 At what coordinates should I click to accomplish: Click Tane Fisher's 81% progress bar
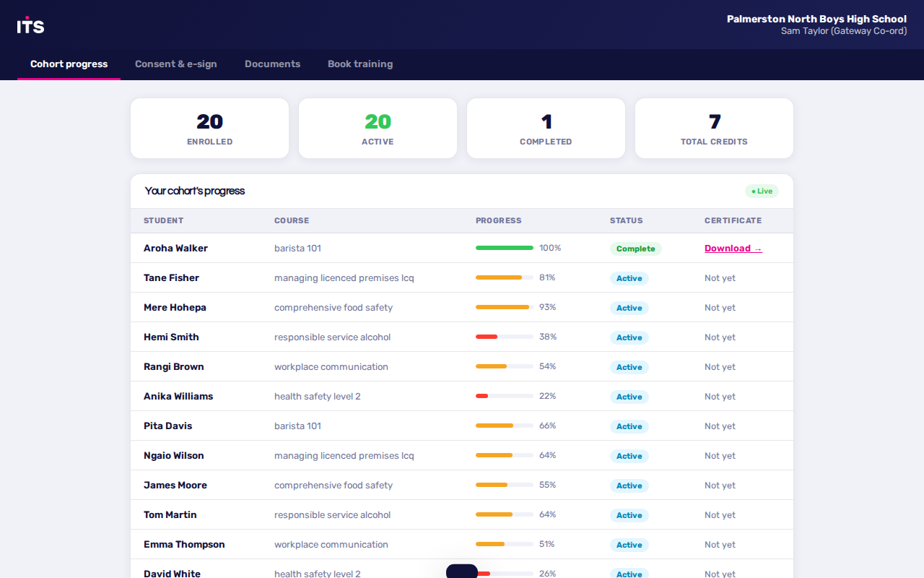point(505,277)
